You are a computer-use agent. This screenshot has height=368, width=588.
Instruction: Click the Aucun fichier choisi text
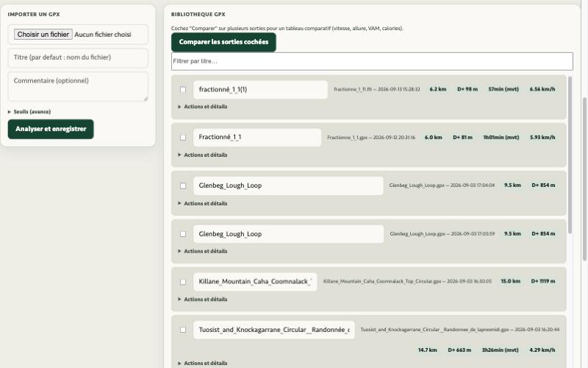103,35
